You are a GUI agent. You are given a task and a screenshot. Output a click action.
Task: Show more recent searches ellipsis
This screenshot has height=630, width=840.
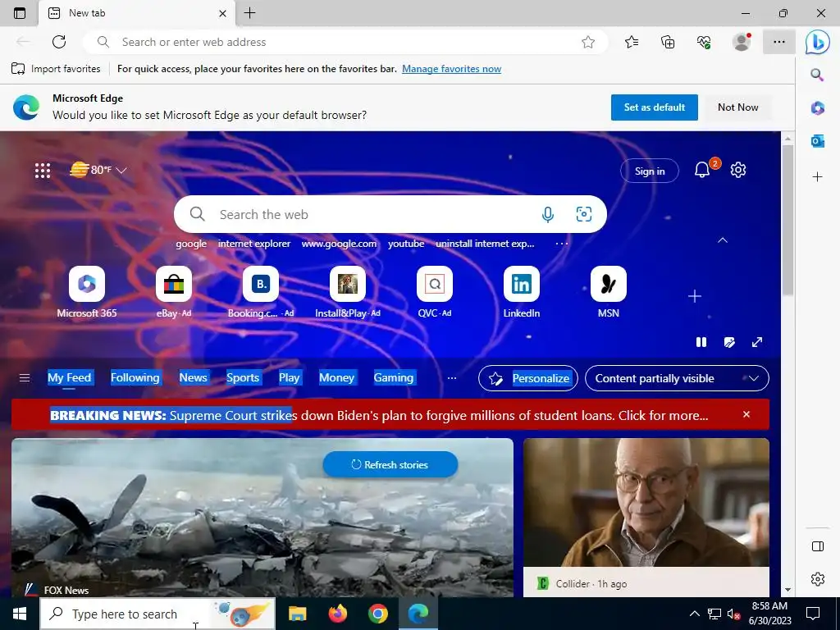(561, 244)
